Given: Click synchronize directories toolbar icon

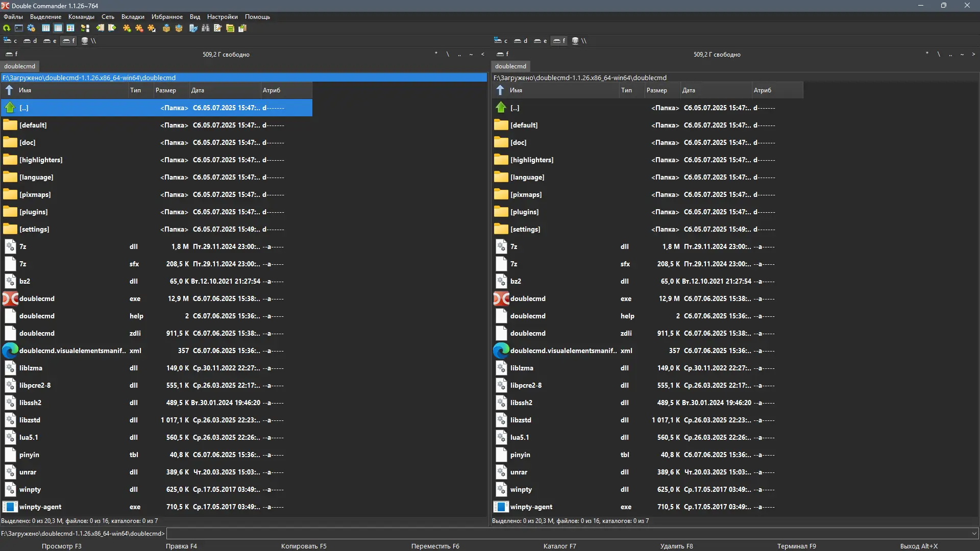Looking at the screenshot, I should (230, 28).
